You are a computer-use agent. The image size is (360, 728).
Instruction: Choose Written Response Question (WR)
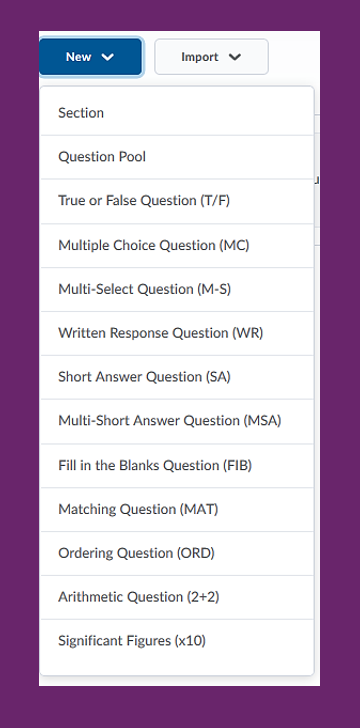tap(177, 333)
